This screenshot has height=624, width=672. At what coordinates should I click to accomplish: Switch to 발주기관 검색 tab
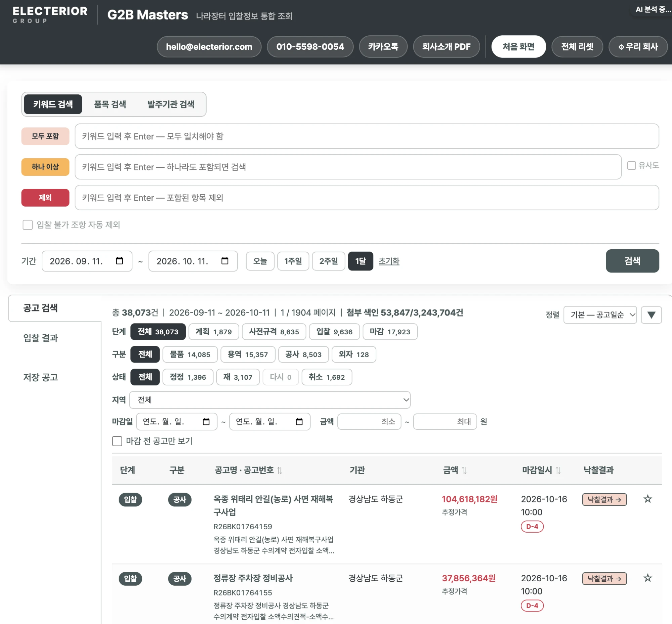171,104
